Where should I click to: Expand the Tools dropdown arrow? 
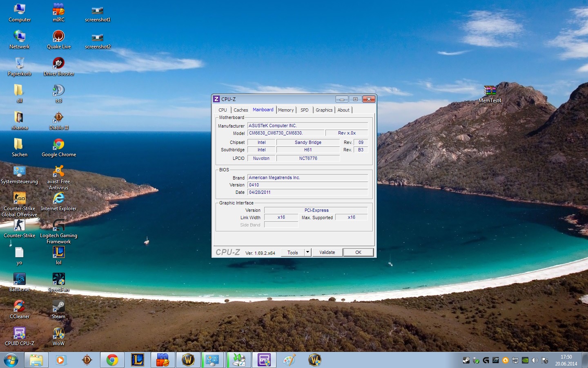[307, 252]
